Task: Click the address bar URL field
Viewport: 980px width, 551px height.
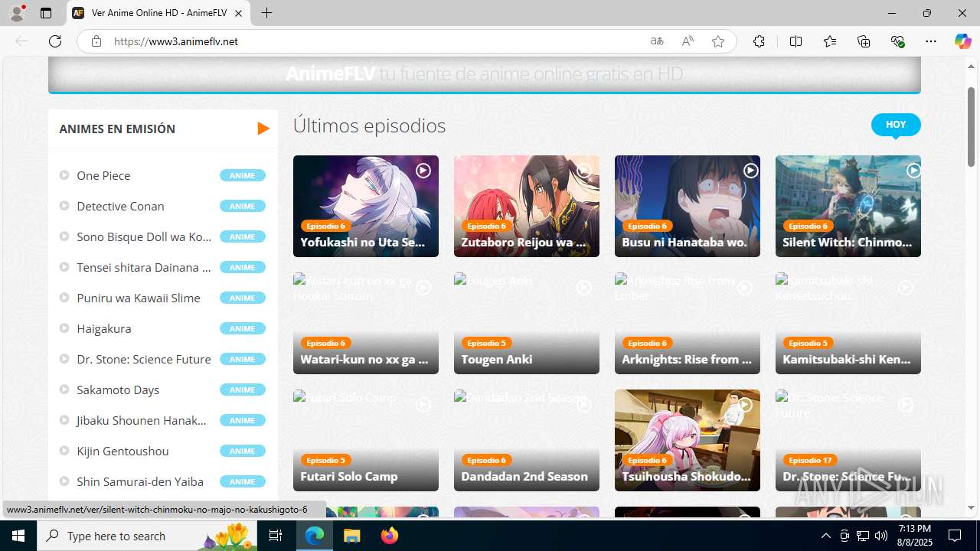Action: coord(375,41)
